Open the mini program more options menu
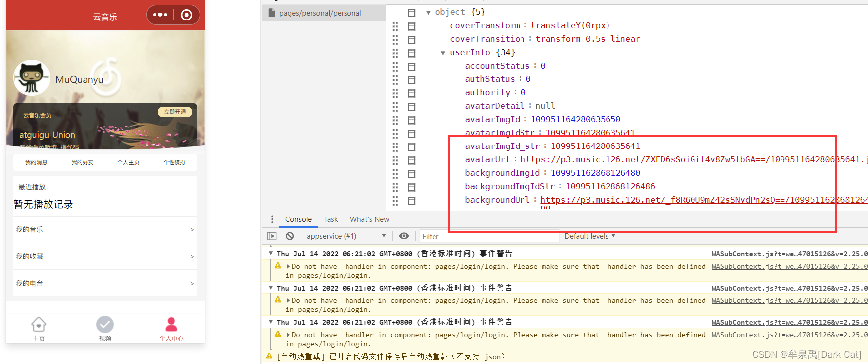Screen dimensions: 868x364 pyautogui.click(x=160, y=15)
